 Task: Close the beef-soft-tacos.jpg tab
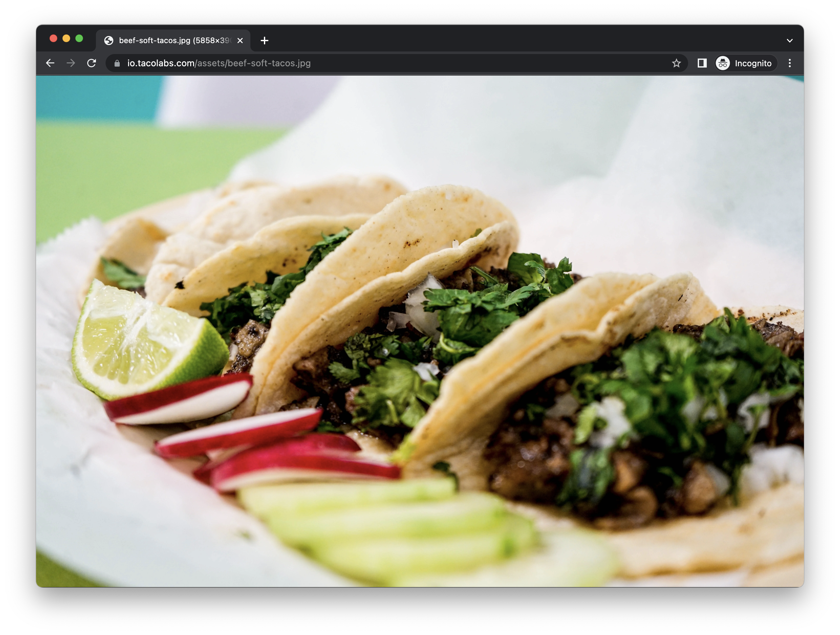click(x=240, y=40)
